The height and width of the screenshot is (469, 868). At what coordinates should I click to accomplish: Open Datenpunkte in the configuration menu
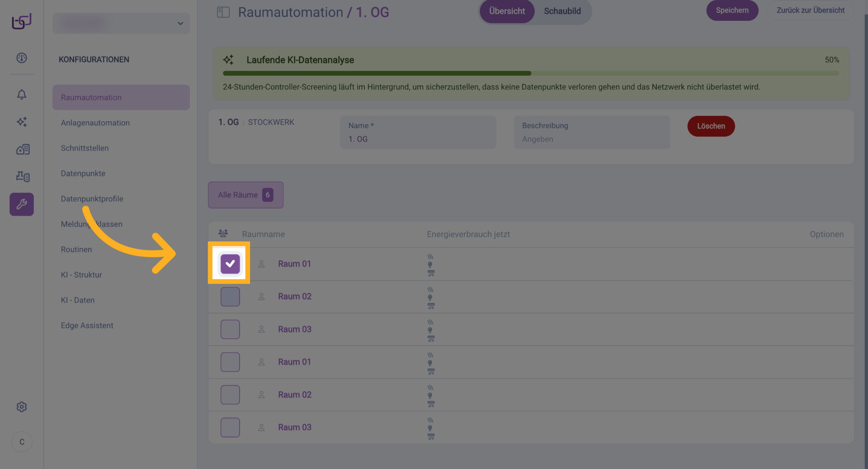83,173
